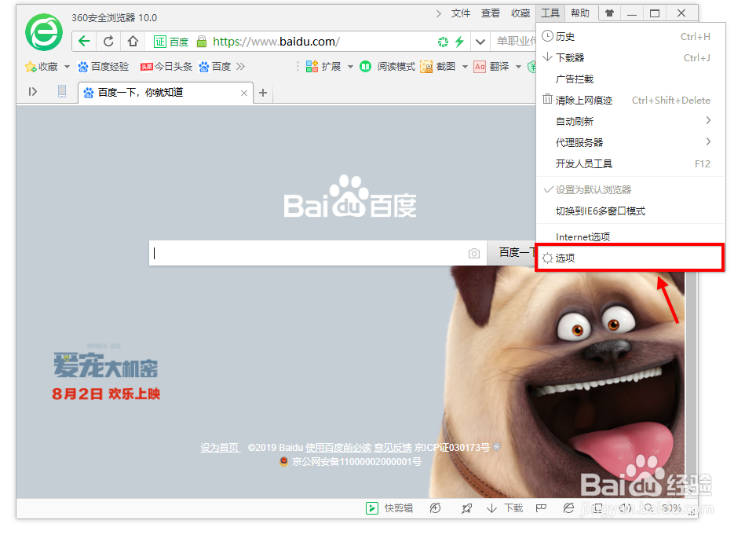Click the 下载 download status button
This screenshot has height=535, width=756.
coord(505,508)
